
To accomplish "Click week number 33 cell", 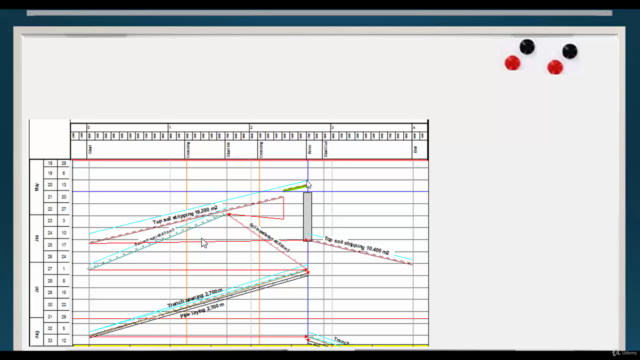I will pos(50,340).
